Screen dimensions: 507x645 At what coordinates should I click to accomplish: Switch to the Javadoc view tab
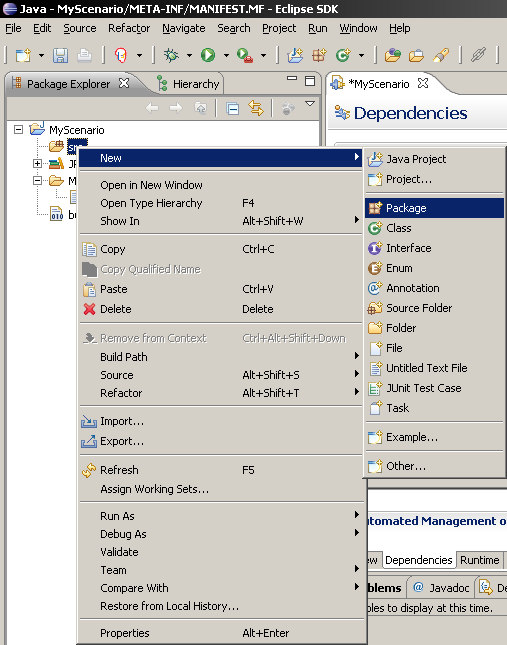(441, 588)
